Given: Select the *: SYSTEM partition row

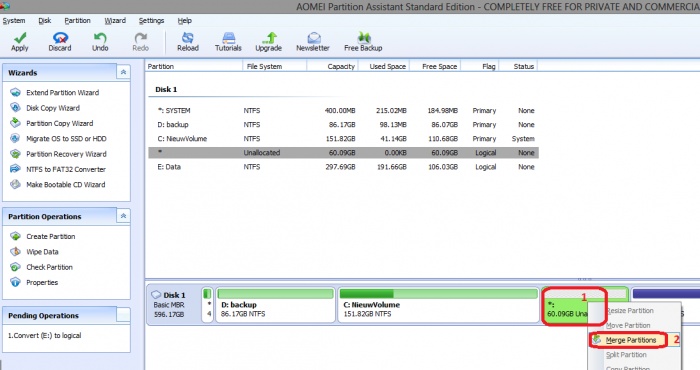Looking at the screenshot, I should pos(343,110).
